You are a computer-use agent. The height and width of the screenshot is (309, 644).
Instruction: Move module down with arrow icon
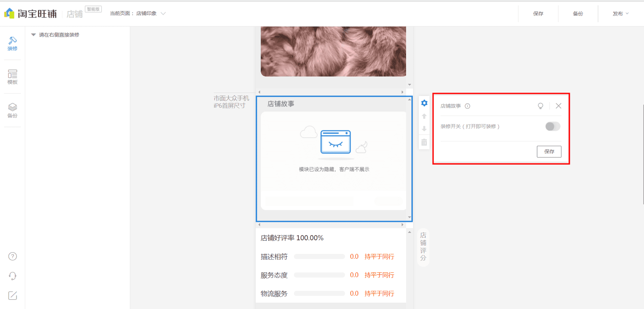424,129
